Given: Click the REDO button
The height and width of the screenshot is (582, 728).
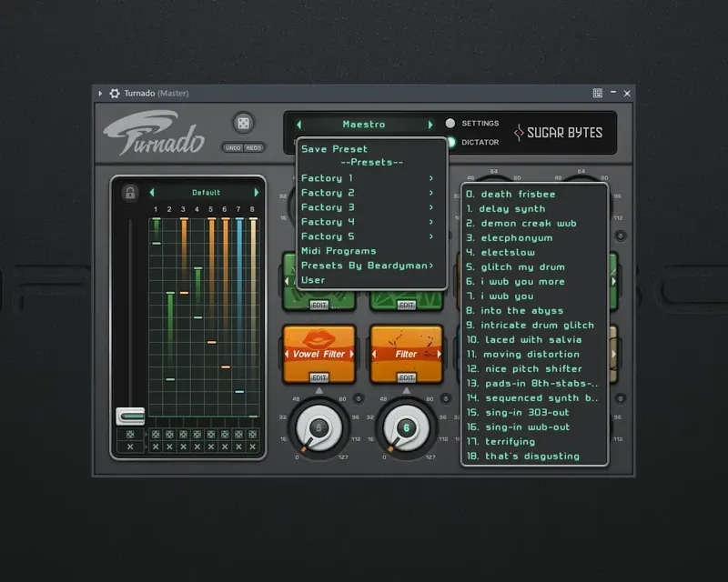Looking at the screenshot, I should tap(254, 147).
